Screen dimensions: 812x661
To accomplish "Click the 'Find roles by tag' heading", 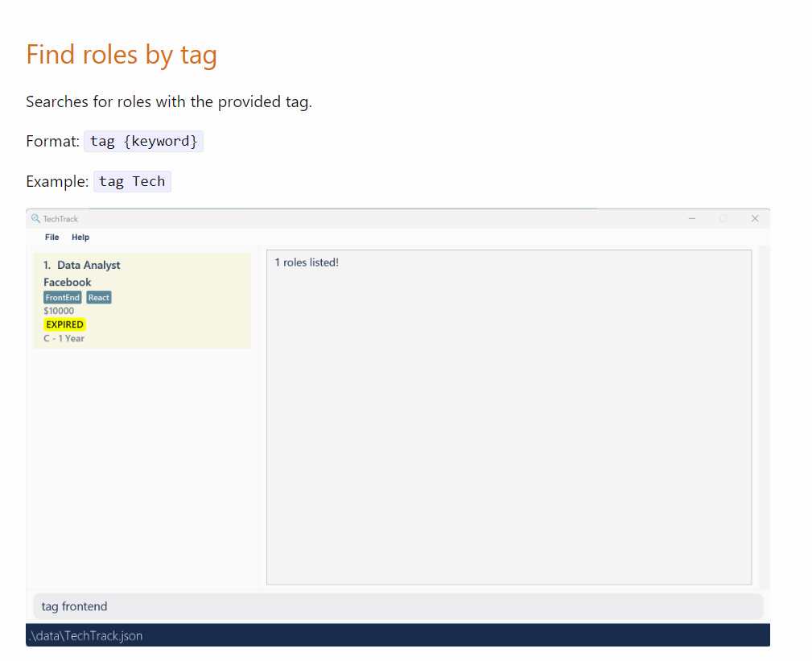I will pyautogui.click(x=122, y=55).
